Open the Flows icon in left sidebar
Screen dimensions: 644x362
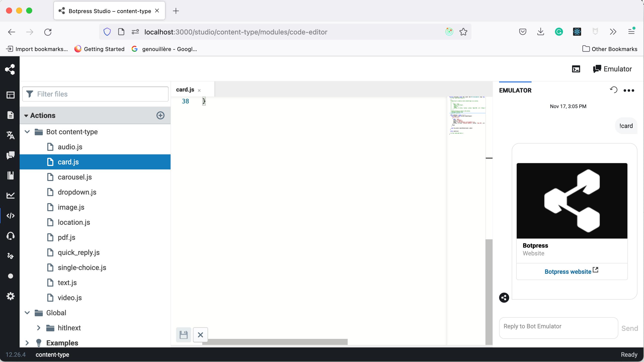pyautogui.click(x=10, y=95)
